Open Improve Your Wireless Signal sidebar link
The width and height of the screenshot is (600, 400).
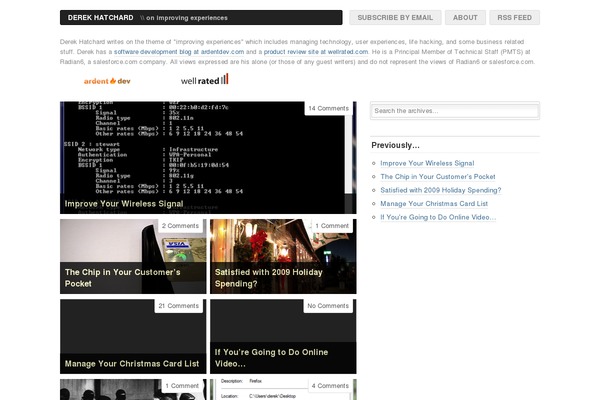tap(427, 163)
